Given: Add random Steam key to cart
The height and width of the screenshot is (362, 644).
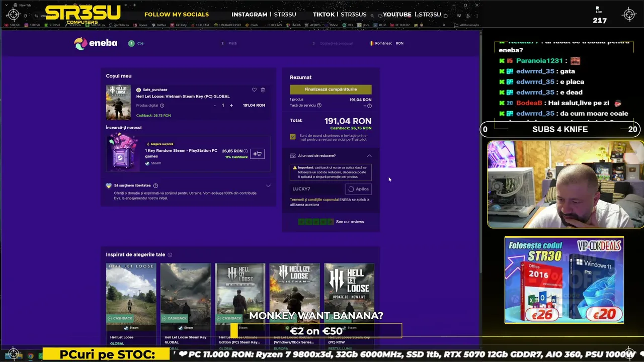Looking at the screenshot, I should pos(257,154).
